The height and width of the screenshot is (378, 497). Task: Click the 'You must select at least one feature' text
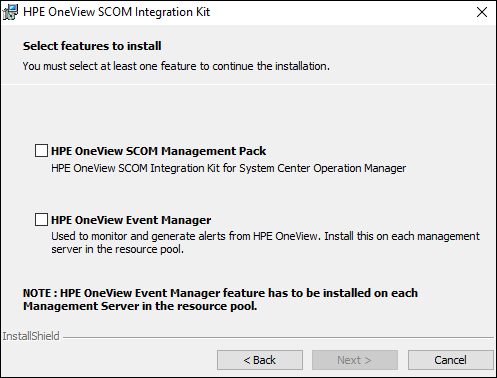point(176,66)
